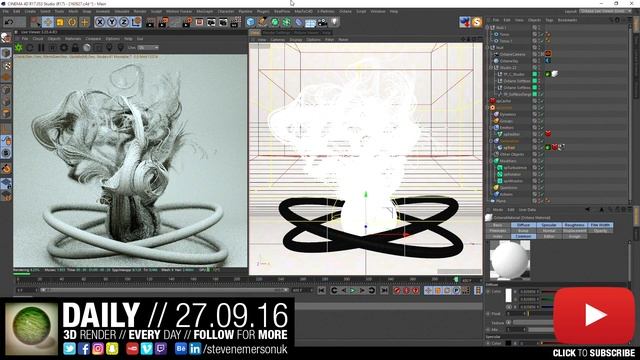
Task: Open Live Viewer Materials menu
Action: pyautogui.click(x=73, y=39)
